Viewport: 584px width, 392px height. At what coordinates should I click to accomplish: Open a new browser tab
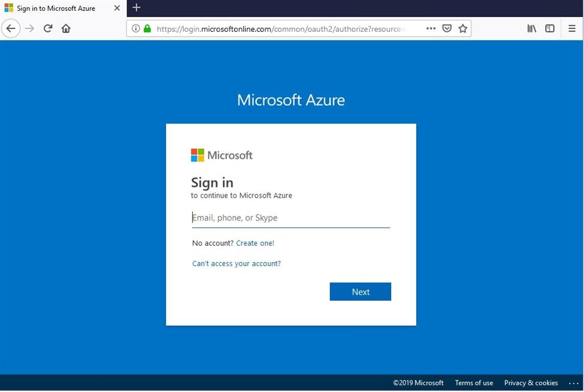point(136,8)
